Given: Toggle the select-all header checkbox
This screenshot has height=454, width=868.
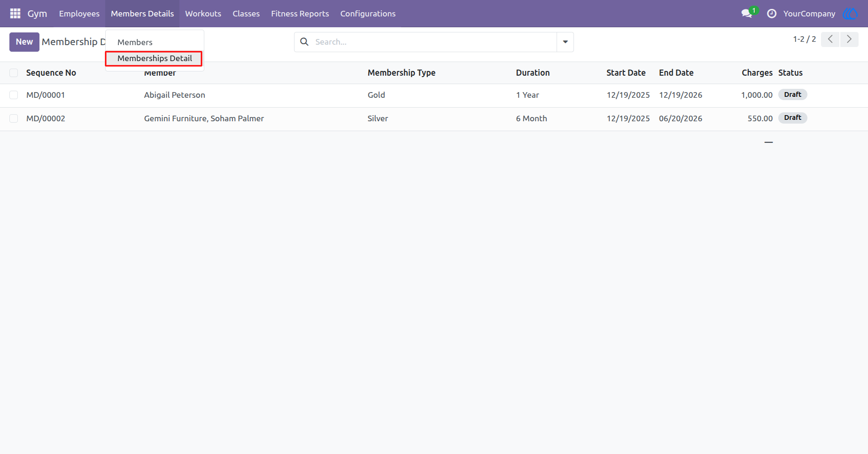Looking at the screenshot, I should point(14,73).
